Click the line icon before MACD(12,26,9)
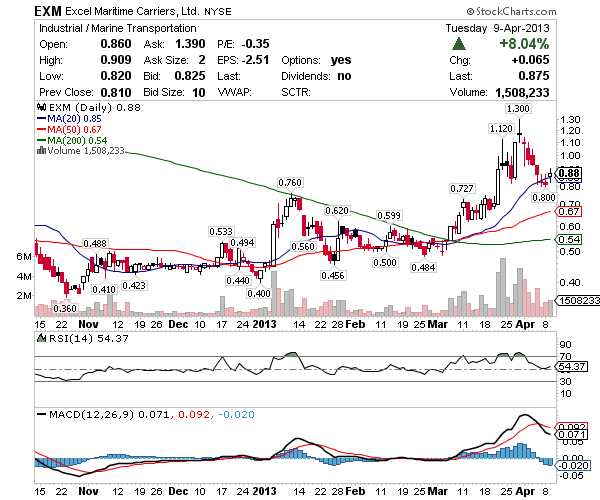600x500 pixels. 40,413
